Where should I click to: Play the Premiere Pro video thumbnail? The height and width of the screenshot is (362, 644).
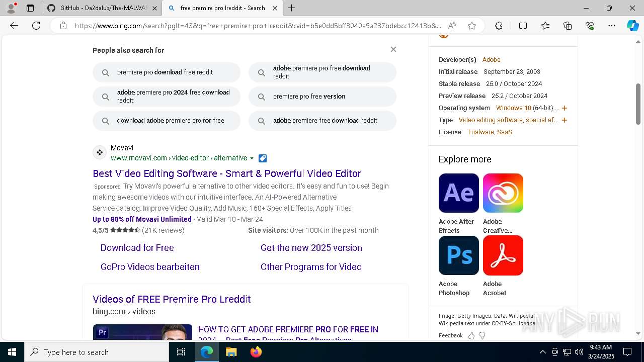[142, 332]
